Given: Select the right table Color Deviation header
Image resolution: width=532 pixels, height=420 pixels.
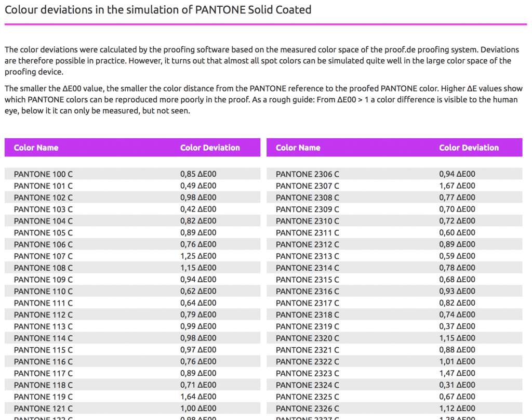Looking at the screenshot, I should coord(469,148).
